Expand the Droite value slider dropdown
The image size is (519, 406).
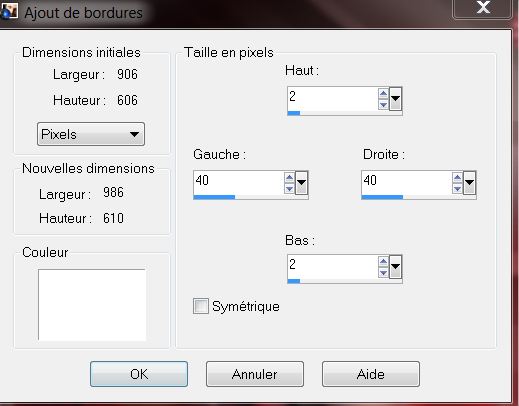(469, 183)
